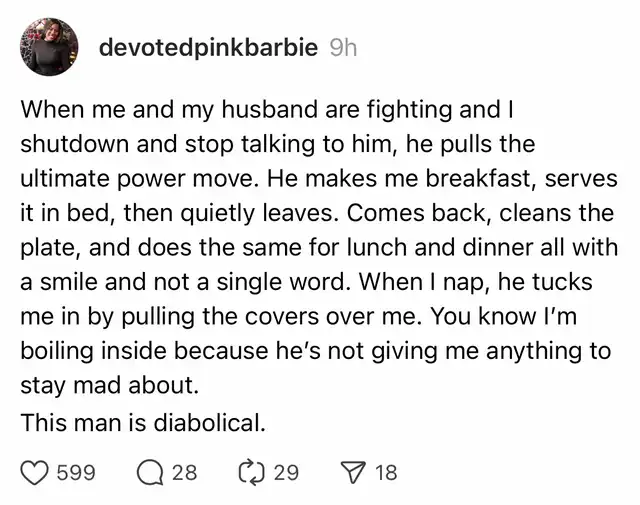Visit the devotedpinkbarbie username link
640x505 pixels.
[x=208, y=48]
